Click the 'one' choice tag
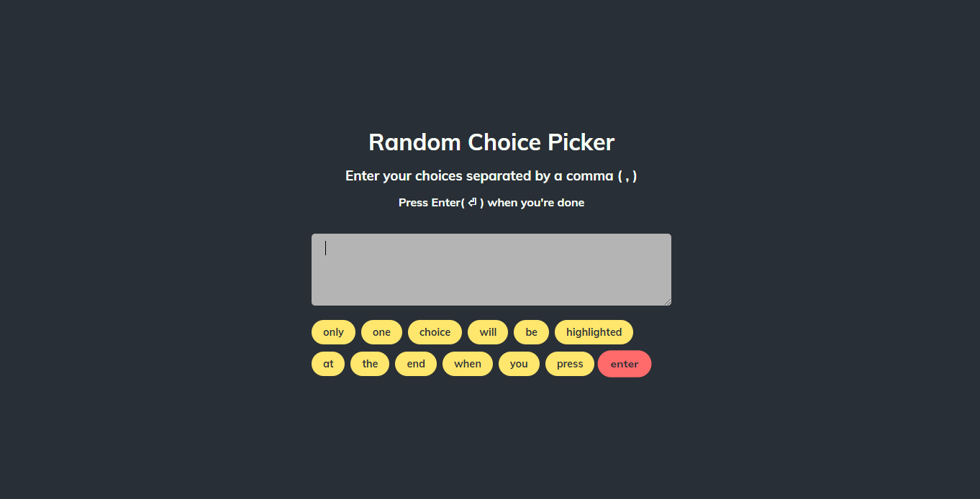The height and width of the screenshot is (499, 980). coord(381,331)
